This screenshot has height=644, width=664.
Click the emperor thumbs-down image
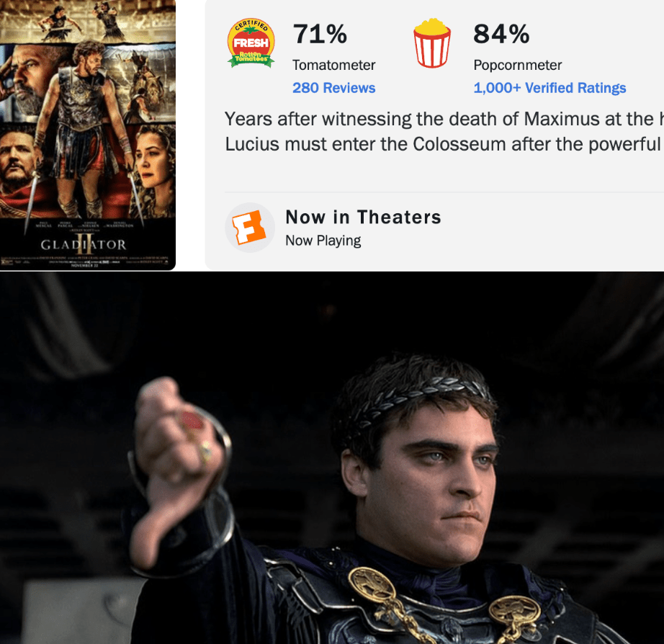(332, 458)
